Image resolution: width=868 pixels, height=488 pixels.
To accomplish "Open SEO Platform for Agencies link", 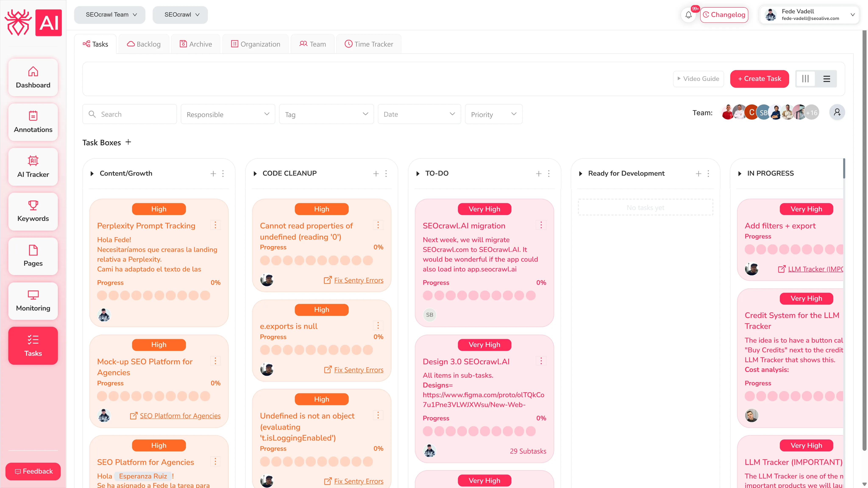I will point(175,416).
